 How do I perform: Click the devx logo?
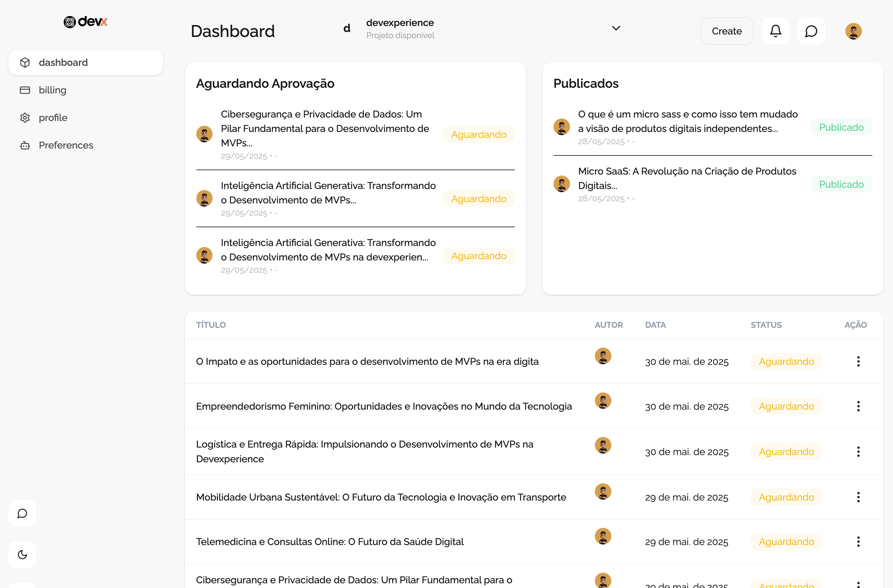click(86, 22)
